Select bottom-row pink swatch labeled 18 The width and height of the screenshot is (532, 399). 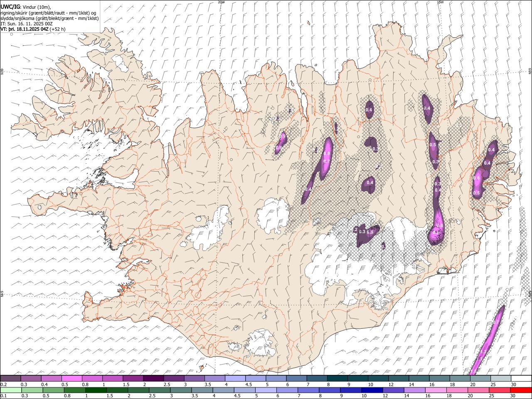(458, 390)
